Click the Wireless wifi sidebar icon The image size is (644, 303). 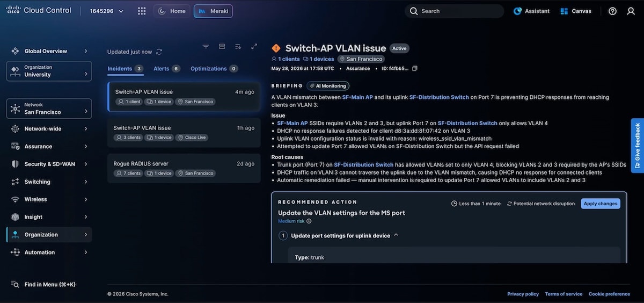click(15, 199)
